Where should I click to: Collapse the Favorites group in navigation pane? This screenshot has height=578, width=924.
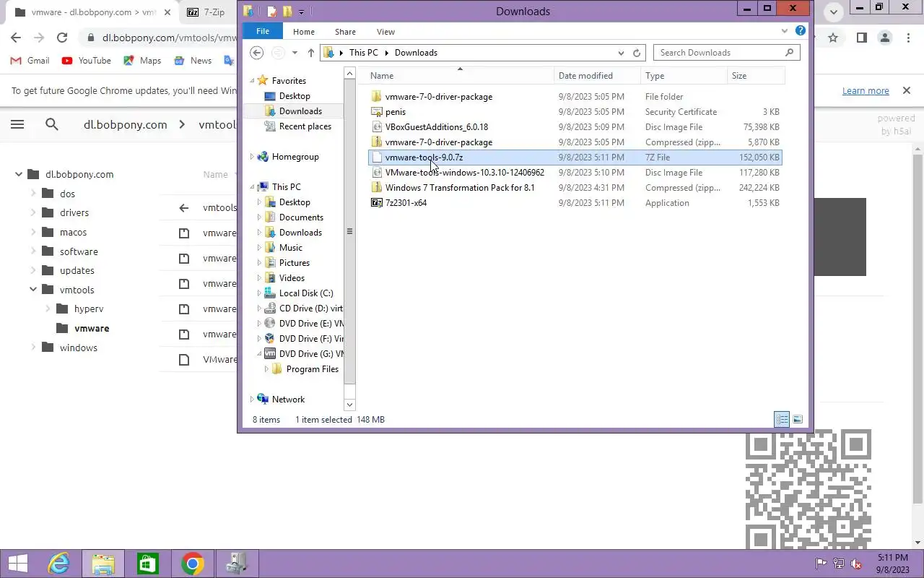(253, 81)
